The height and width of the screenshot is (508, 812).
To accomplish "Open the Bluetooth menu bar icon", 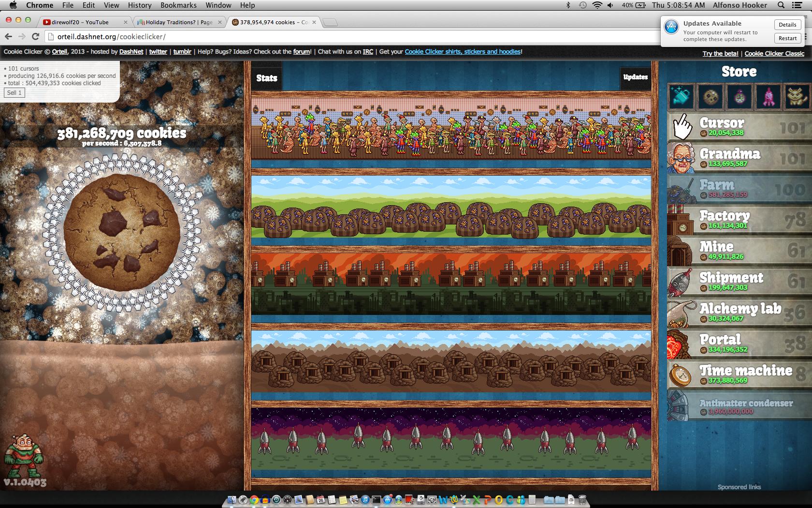I will tap(569, 5).
